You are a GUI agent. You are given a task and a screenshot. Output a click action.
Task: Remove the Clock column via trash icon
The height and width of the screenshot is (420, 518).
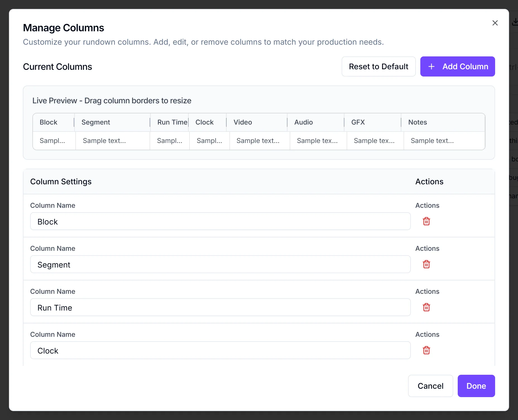426,350
